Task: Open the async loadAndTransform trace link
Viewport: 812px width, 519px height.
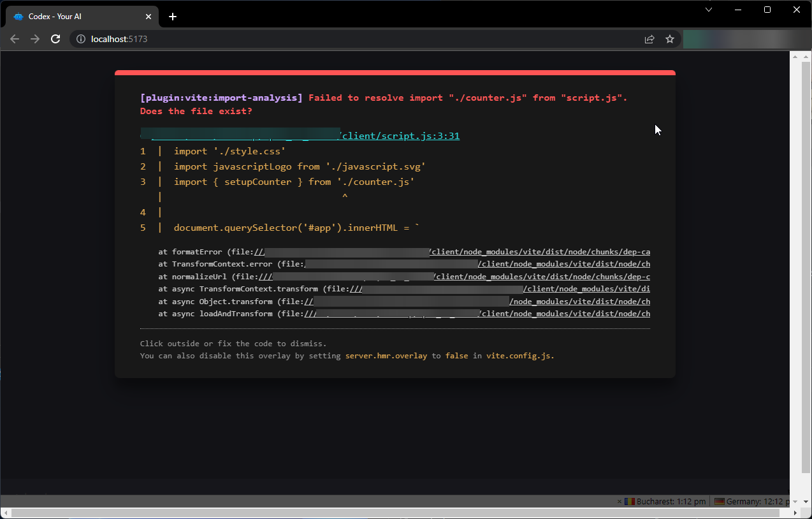Action: coord(565,314)
